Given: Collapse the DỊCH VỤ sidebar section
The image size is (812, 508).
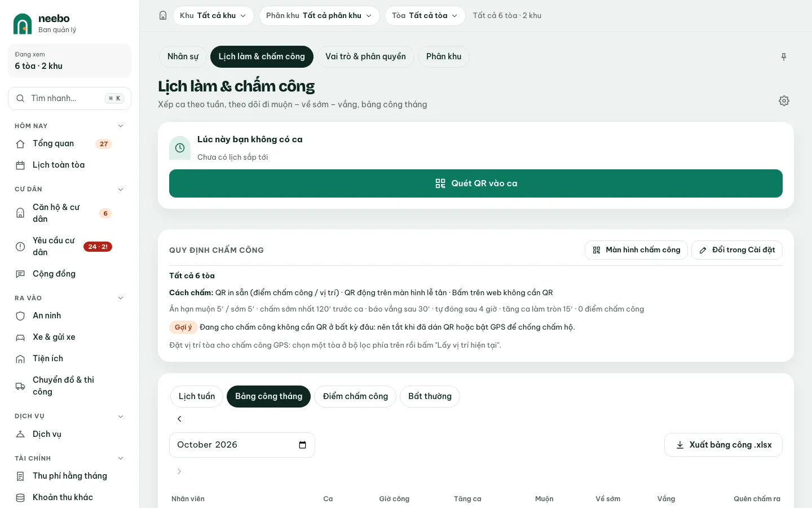Looking at the screenshot, I should click(x=120, y=416).
